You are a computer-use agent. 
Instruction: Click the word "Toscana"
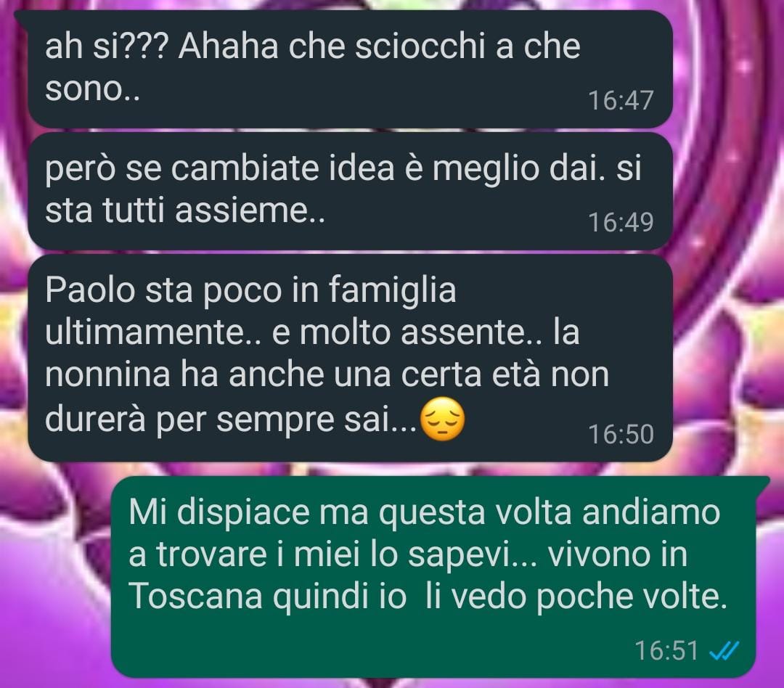coord(195,596)
